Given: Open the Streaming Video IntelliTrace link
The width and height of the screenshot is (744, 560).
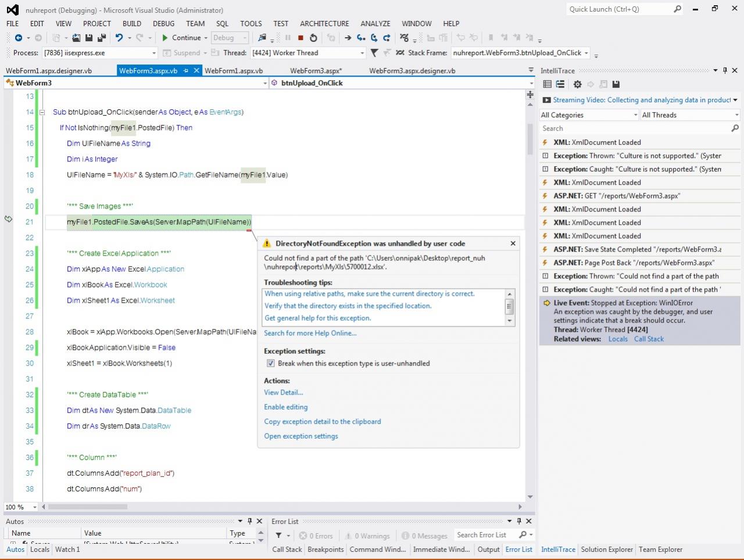Looking at the screenshot, I should click(x=642, y=100).
